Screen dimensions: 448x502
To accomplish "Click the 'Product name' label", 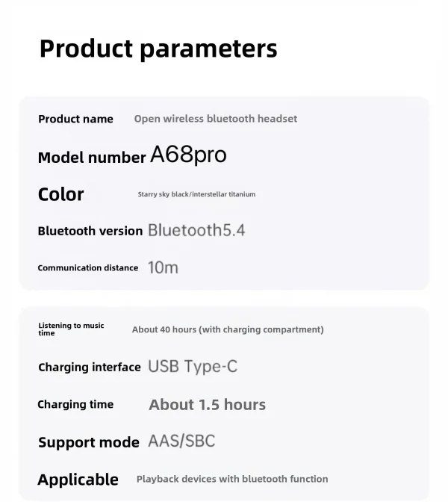I will click(75, 119).
